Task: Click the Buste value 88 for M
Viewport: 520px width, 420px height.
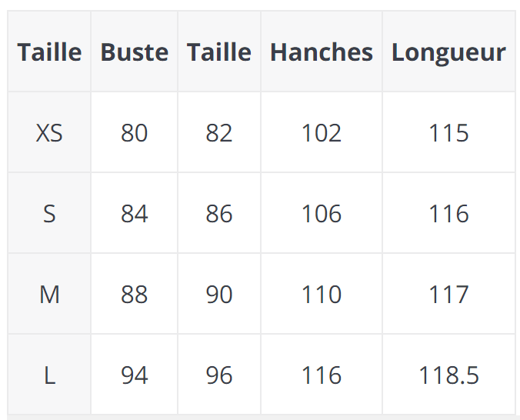Action: 134,294
